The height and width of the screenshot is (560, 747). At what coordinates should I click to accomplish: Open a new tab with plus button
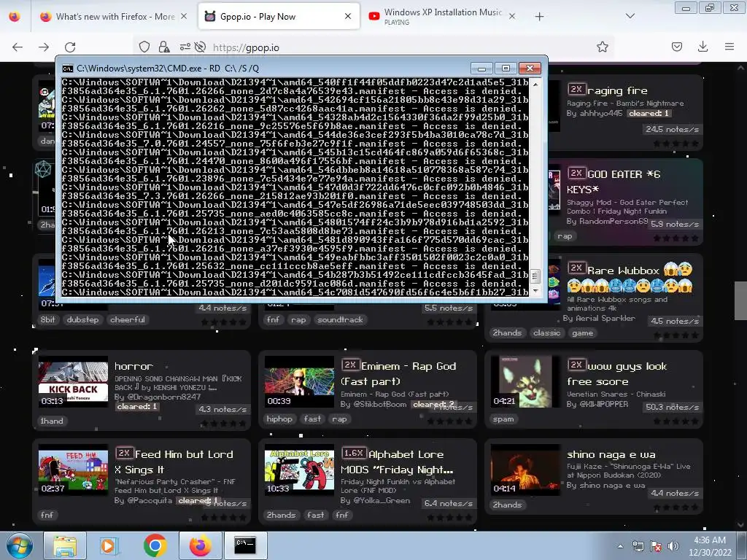[539, 17]
